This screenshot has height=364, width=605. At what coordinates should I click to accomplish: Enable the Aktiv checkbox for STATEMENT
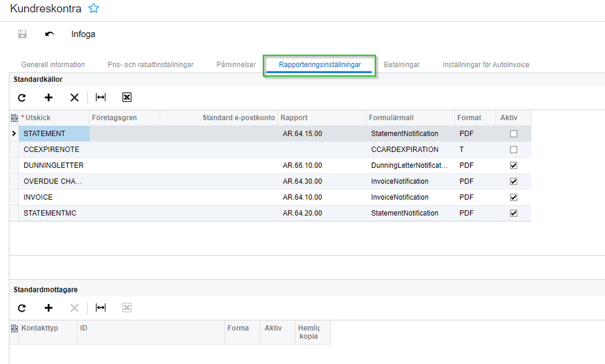514,134
